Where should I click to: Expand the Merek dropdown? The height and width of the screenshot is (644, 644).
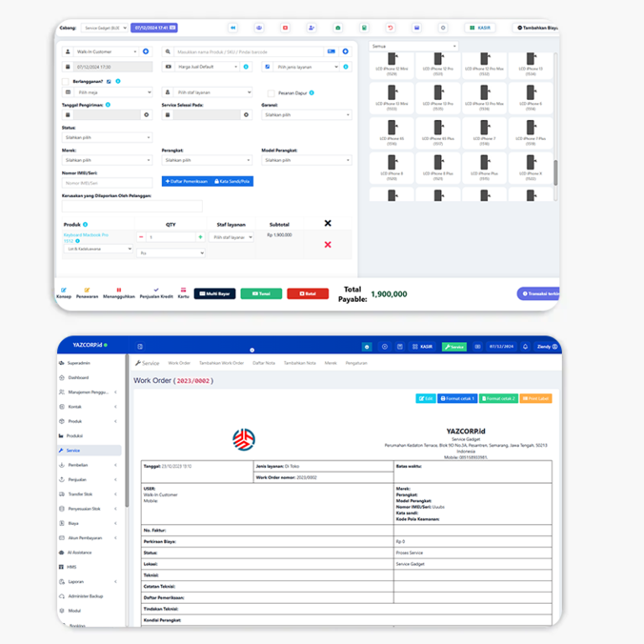(107, 159)
